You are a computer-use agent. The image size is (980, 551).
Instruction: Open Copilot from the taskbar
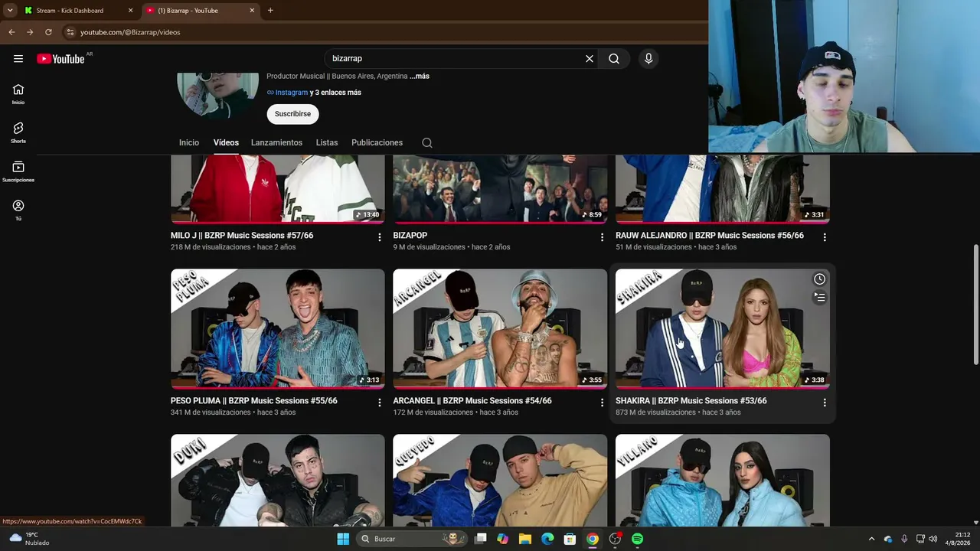[x=502, y=539]
